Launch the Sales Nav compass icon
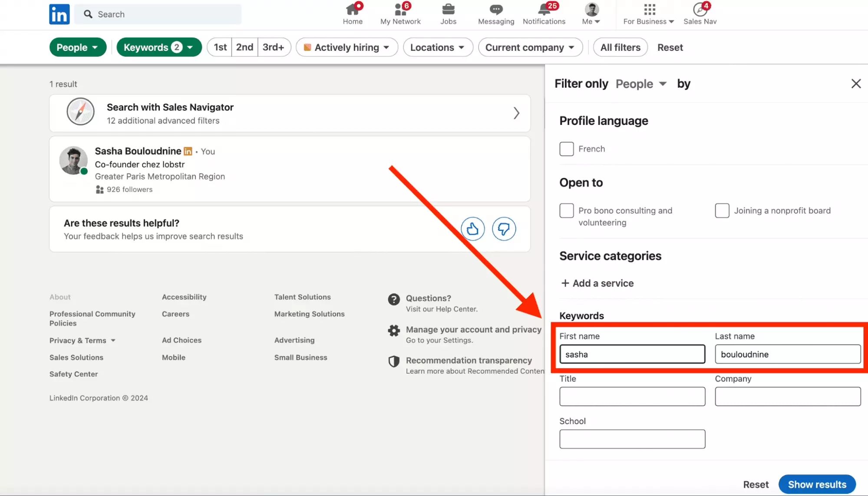The image size is (868, 496). pyautogui.click(x=700, y=9)
